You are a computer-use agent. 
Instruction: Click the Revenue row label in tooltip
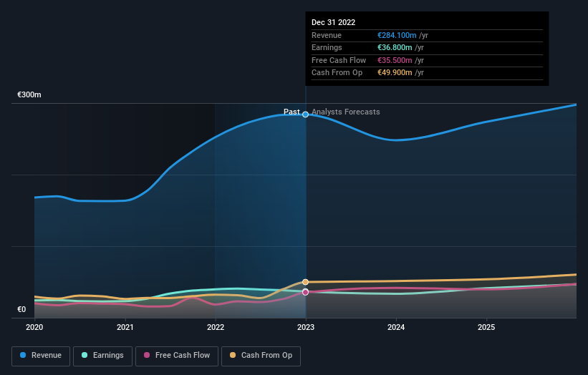(327, 35)
